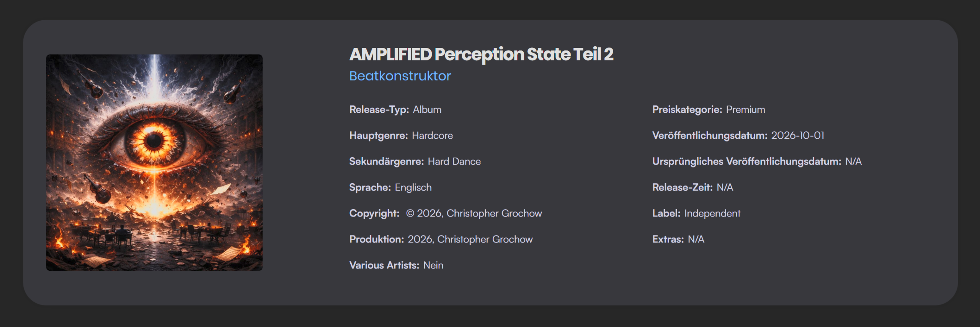Click the Copyright line with Christopher Grochow
The height and width of the screenshot is (327, 980).
coord(474,213)
